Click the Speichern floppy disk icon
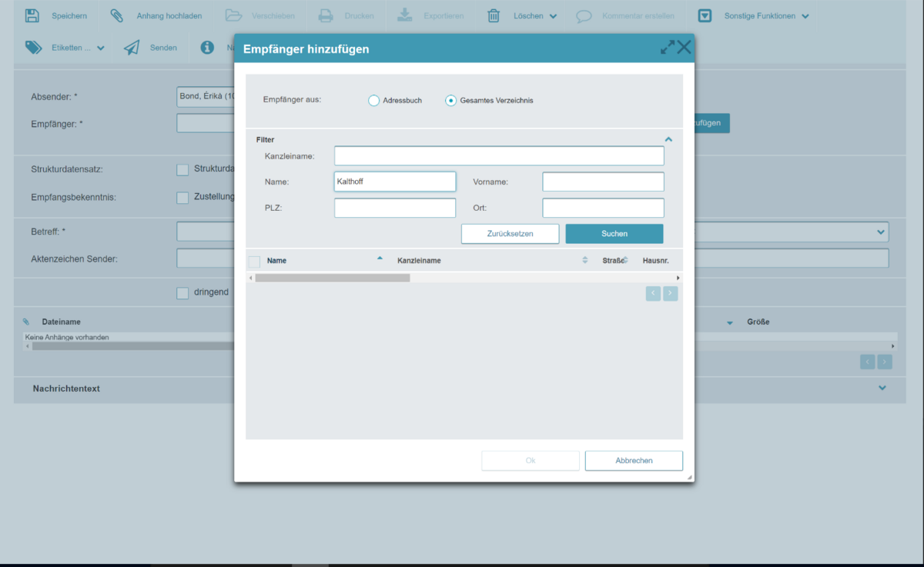 pyautogui.click(x=32, y=15)
